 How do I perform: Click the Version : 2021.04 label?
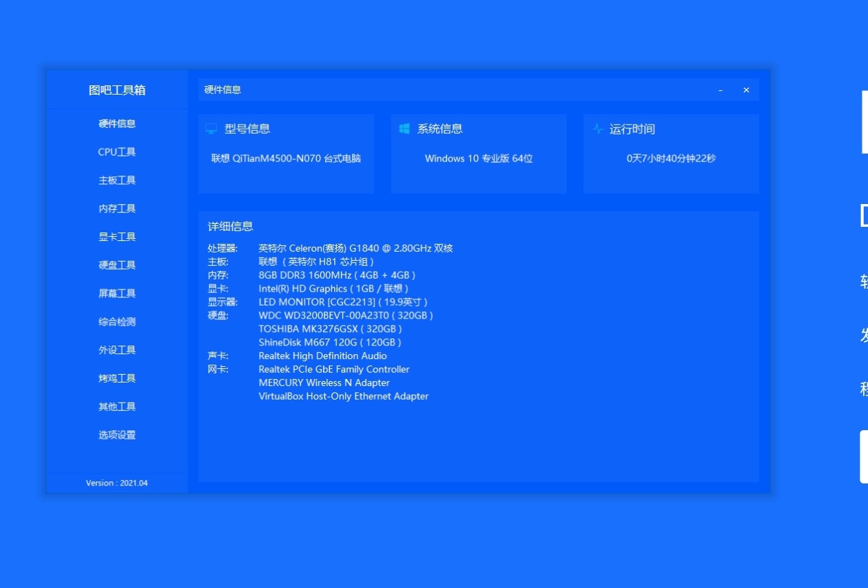click(117, 483)
